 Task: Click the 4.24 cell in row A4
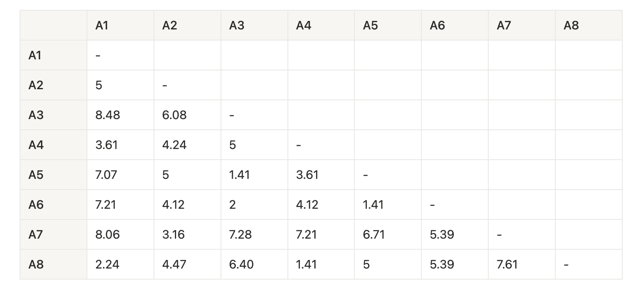click(x=174, y=145)
